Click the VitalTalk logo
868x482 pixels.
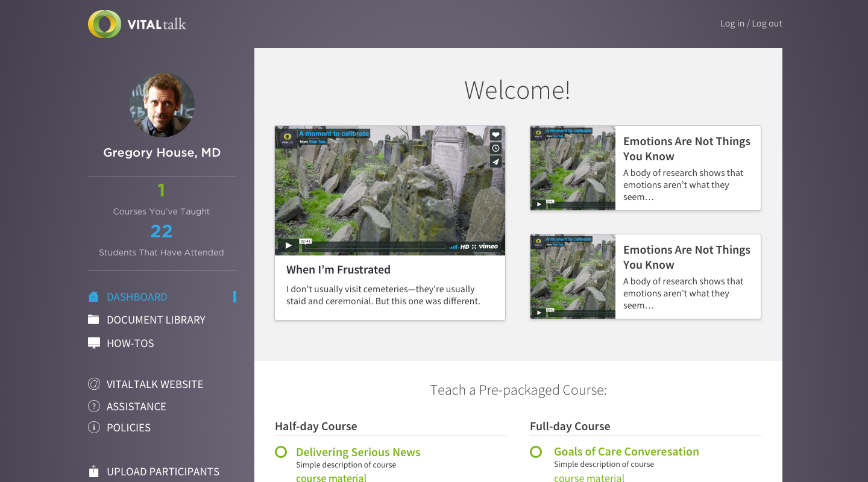(x=137, y=24)
